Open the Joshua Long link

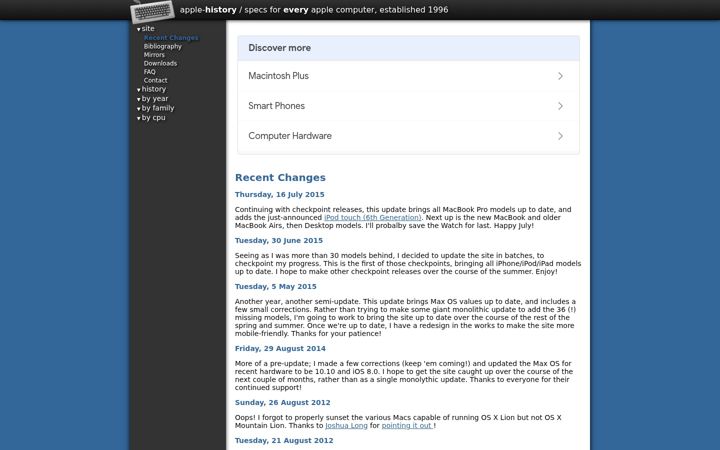(x=346, y=426)
